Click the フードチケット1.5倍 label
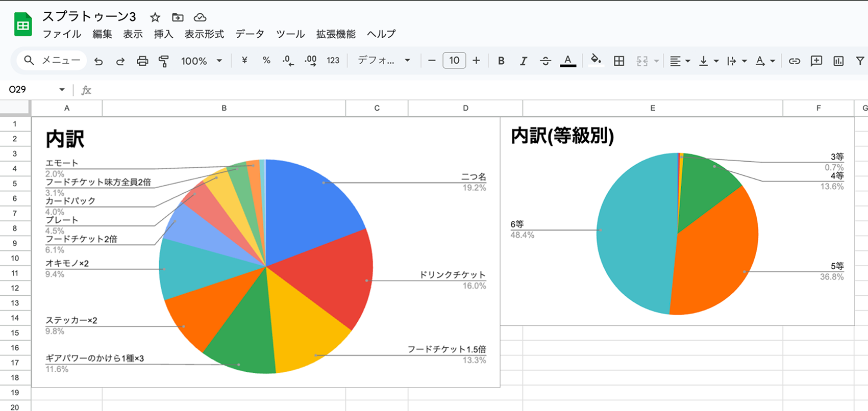The width and height of the screenshot is (868, 411). pos(447,349)
